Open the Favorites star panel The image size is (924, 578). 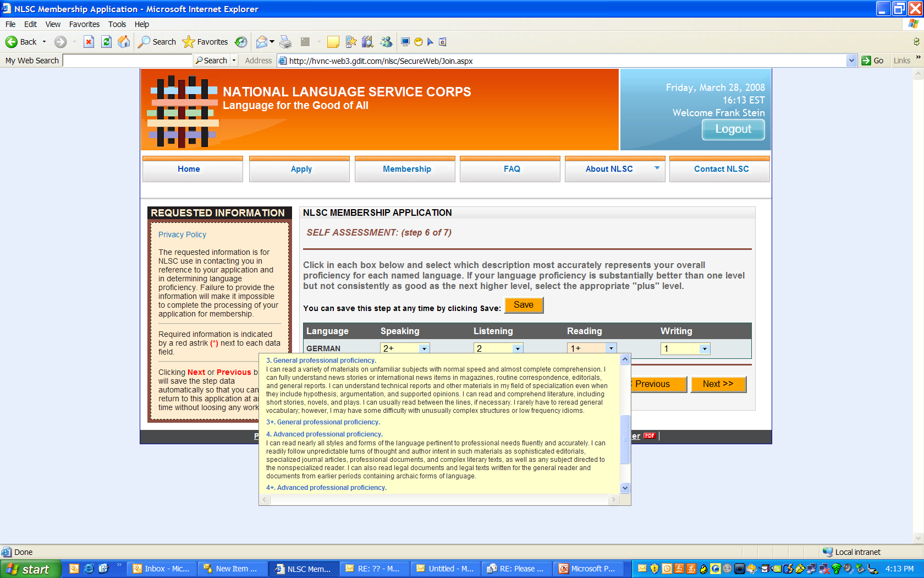click(189, 42)
